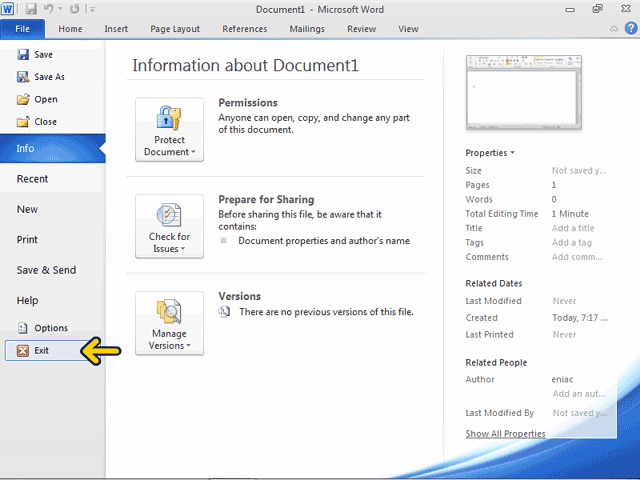
Task: Click the Save icon in Quick Access Toolbar
Action: 31,9
